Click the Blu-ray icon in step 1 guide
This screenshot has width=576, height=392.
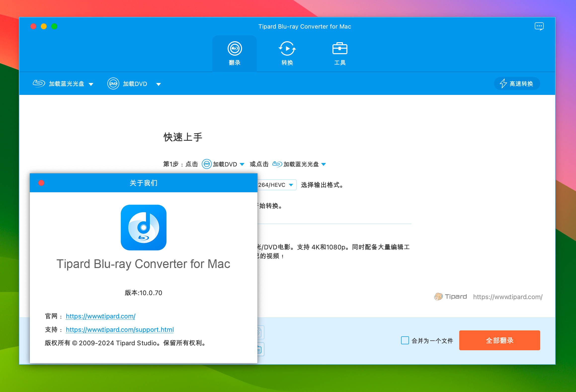277,164
